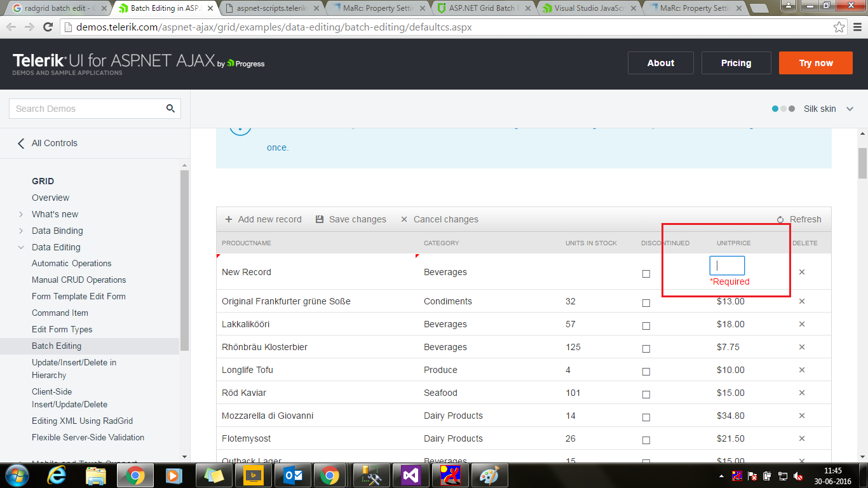Open the Grid Overview link
Screen dimensions: 868x488
(51, 198)
